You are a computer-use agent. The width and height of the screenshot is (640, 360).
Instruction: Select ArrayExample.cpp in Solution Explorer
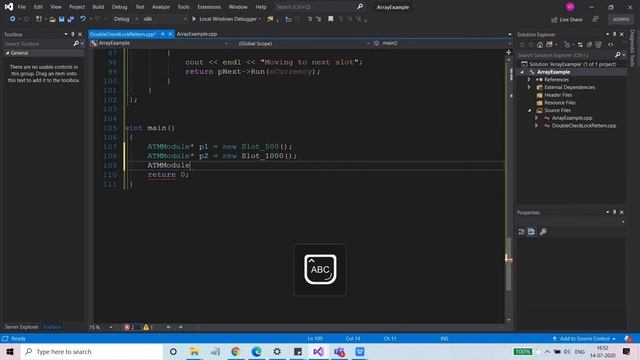pyautogui.click(x=572, y=118)
